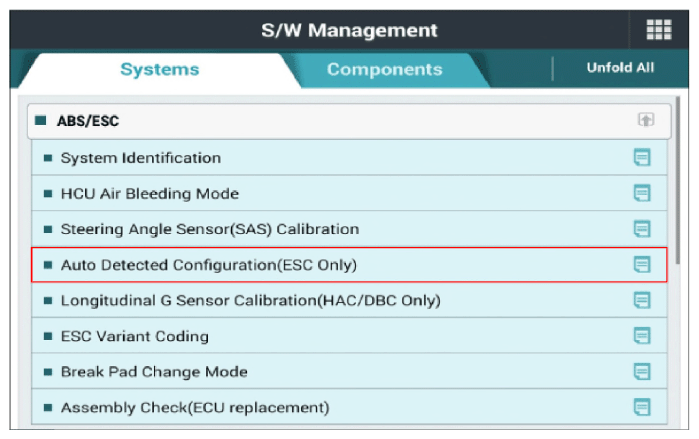
Task: Click the vertical scrollbar of the list
Action: coord(678,181)
